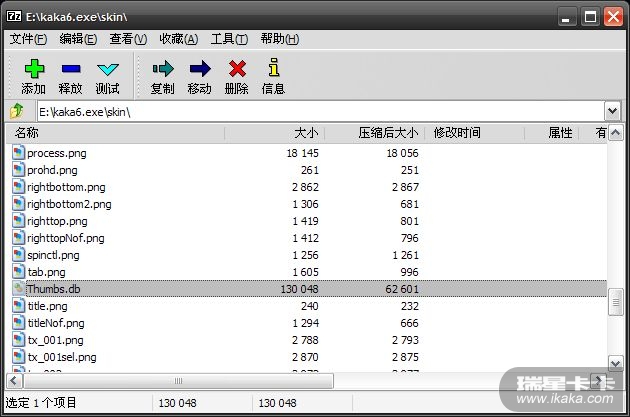
Task: Click the file icon of rightbottom2.png
Action: coord(18,204)
